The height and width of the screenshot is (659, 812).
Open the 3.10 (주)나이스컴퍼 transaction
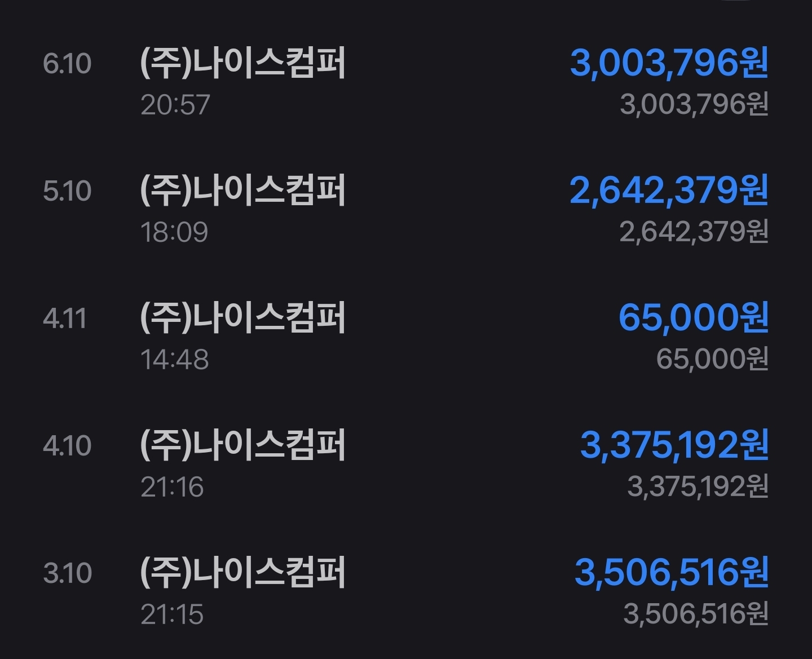(406, 592)
